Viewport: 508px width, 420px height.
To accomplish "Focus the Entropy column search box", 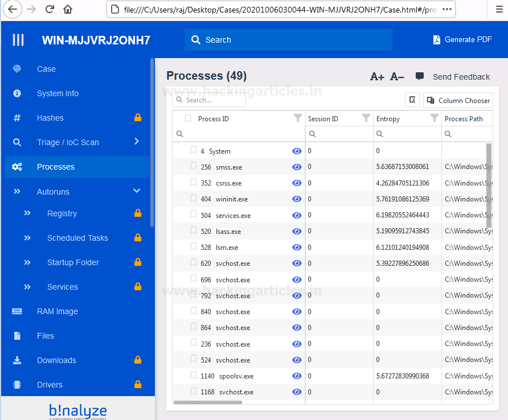I will (x=407, y=134).
